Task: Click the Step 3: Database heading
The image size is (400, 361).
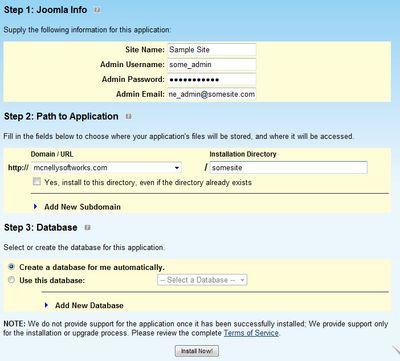Action: pyautogui.click(x=41, y=228)
